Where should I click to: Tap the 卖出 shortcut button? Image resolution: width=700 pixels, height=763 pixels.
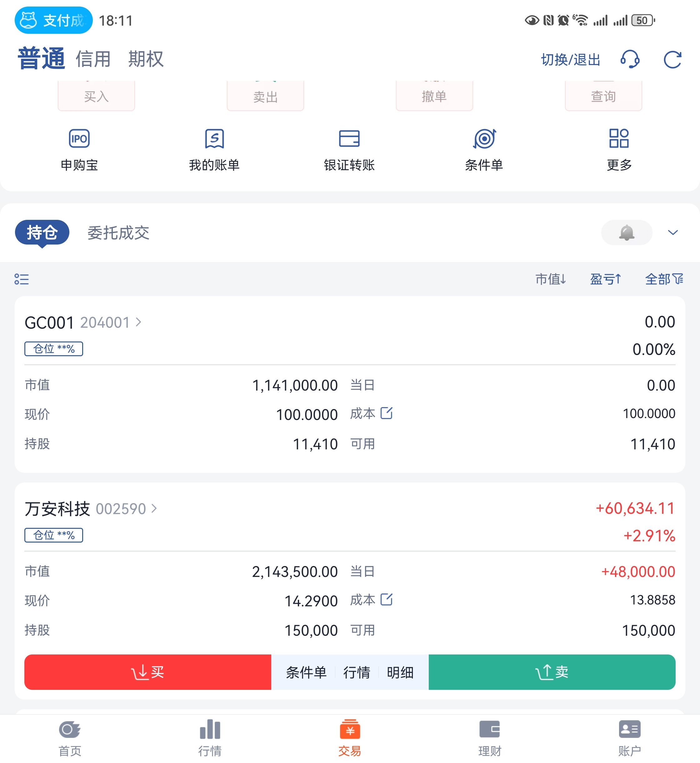pyautogui.click(x=265, y=96)
